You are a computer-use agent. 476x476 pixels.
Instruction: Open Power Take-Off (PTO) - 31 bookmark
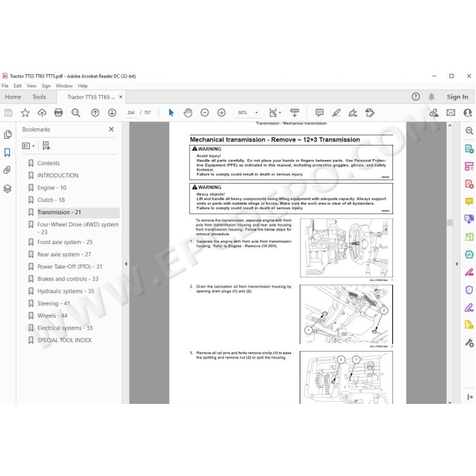pyautogui.click(x=70, y=267)
